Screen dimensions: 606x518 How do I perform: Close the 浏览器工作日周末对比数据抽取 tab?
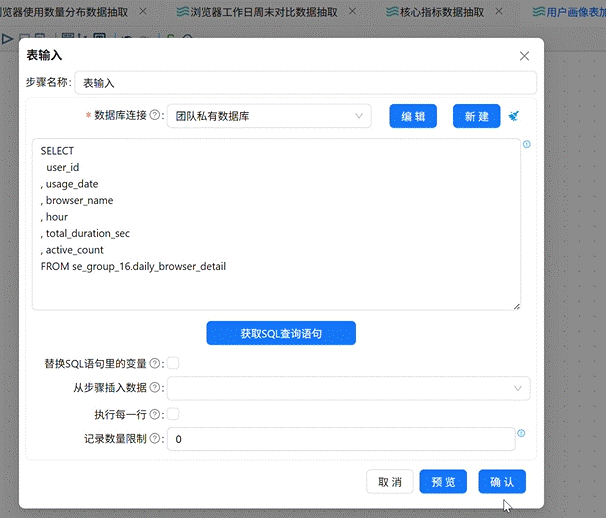point(352,11)
